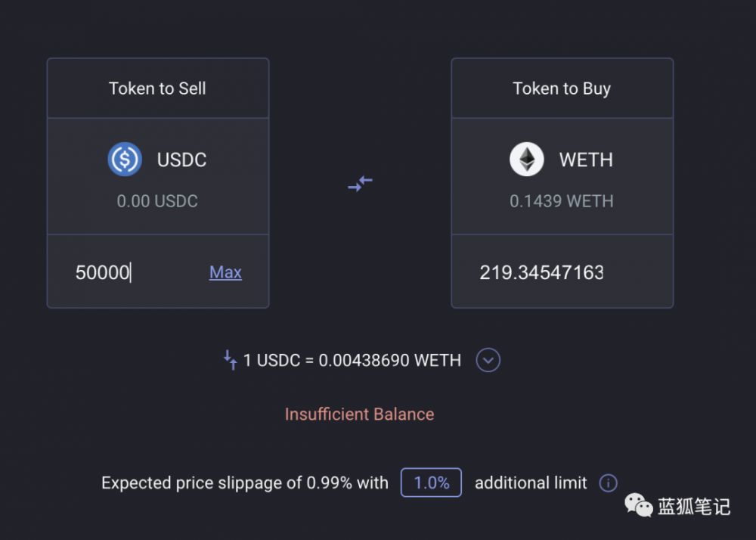The height and width of the screenshot is (540, 756).
Task: Click the 1.0% additional limit box
Action: pyautogui.click(x=431, y=483)
